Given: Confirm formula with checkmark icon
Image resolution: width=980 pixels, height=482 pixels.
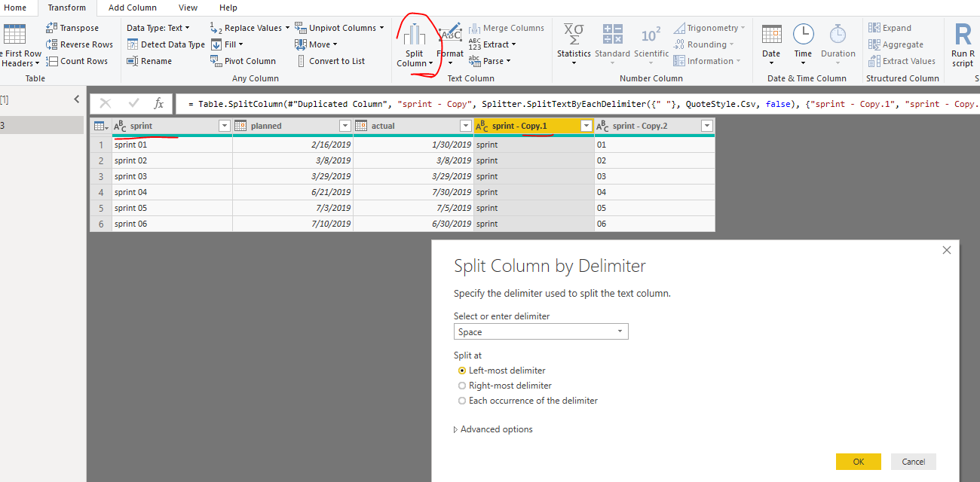Looking at the screenshot, I should pos(133,103).
